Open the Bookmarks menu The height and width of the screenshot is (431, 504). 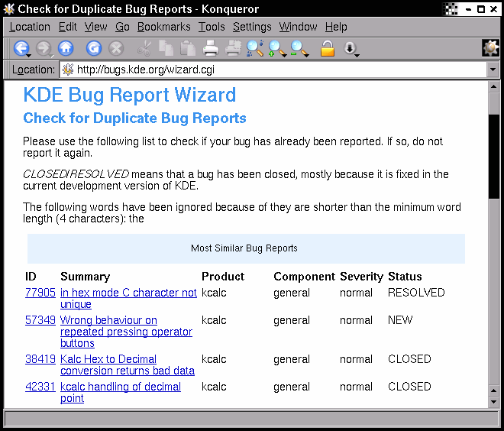tap(163, 27)
